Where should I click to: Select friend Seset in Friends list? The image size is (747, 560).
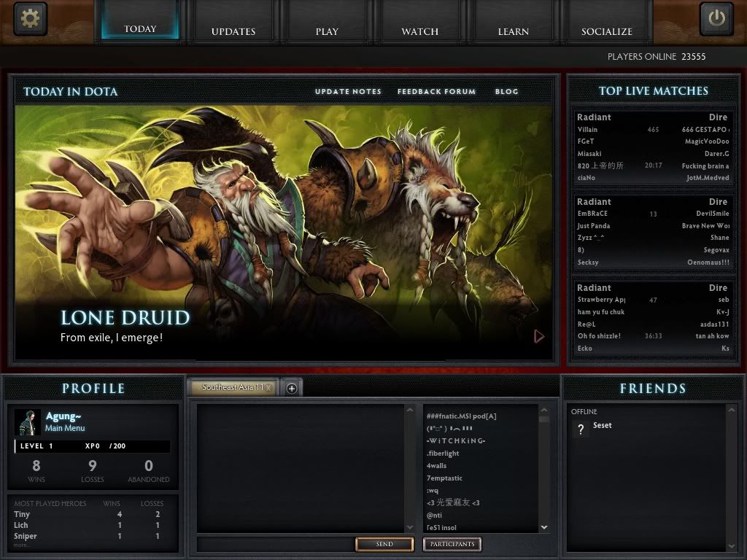tap(602, 425)
